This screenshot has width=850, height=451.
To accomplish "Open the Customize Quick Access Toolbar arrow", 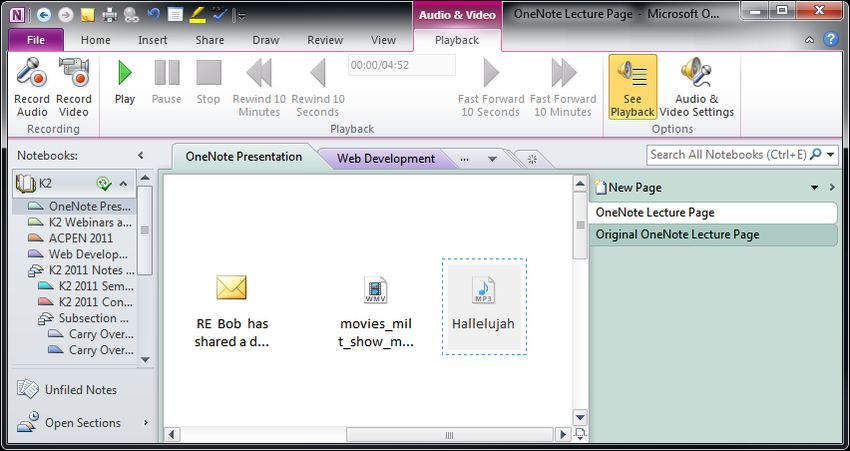I will coord(242,16).
